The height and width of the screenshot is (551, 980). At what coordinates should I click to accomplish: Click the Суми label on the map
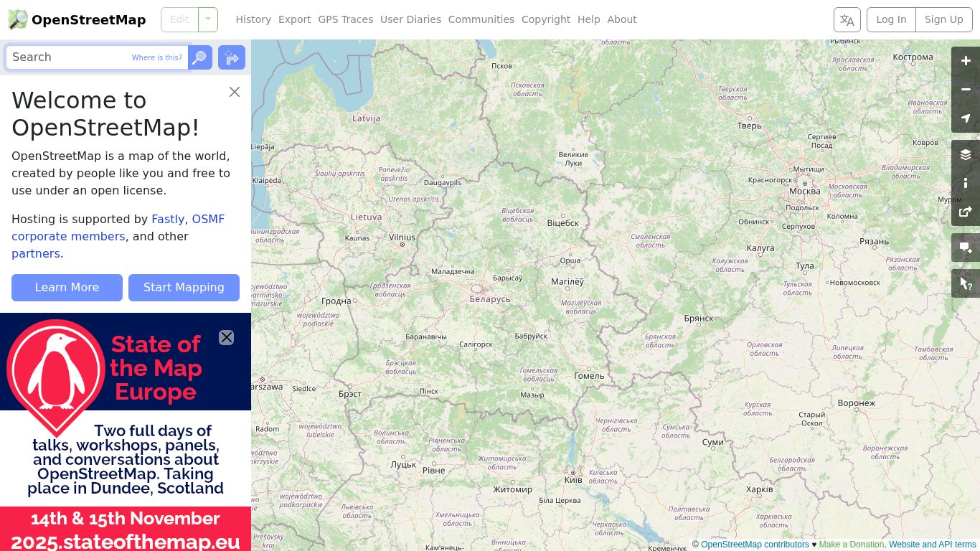click(713, 443)
